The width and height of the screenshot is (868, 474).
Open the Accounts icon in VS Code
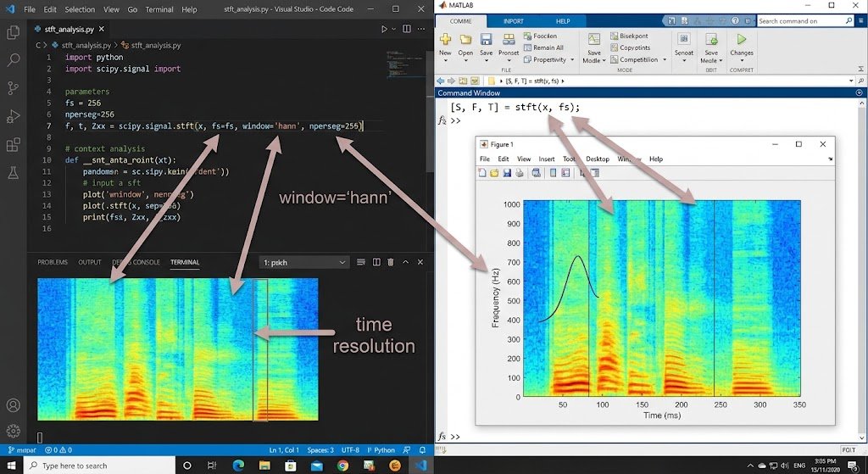tap(13, 405)
